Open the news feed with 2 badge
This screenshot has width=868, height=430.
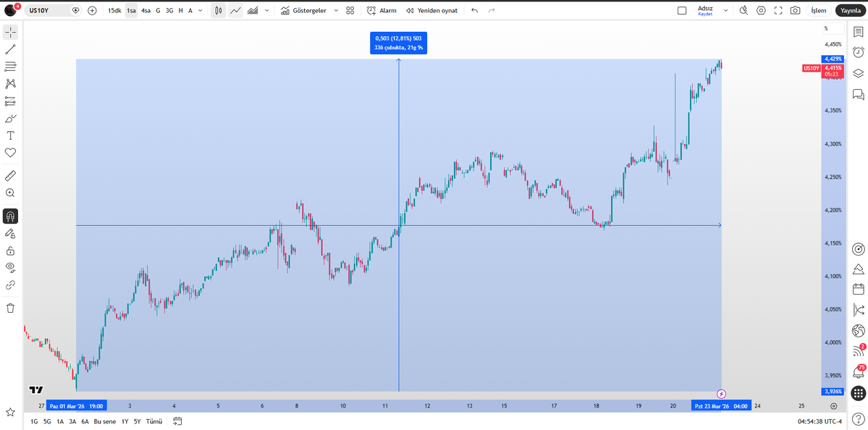click(858, 351)
